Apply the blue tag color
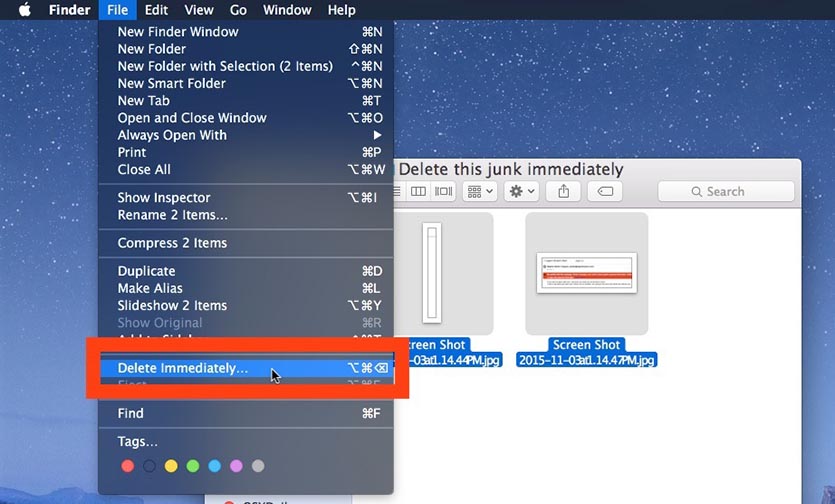The width and height of the screenshot is (835, 504). pos(215,466)
